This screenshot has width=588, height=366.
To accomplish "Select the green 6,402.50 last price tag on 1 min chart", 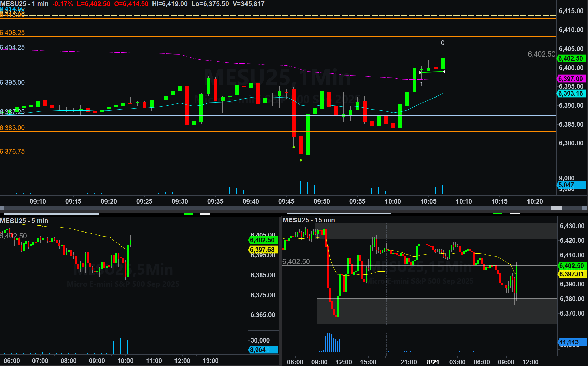I will point(570,58).
